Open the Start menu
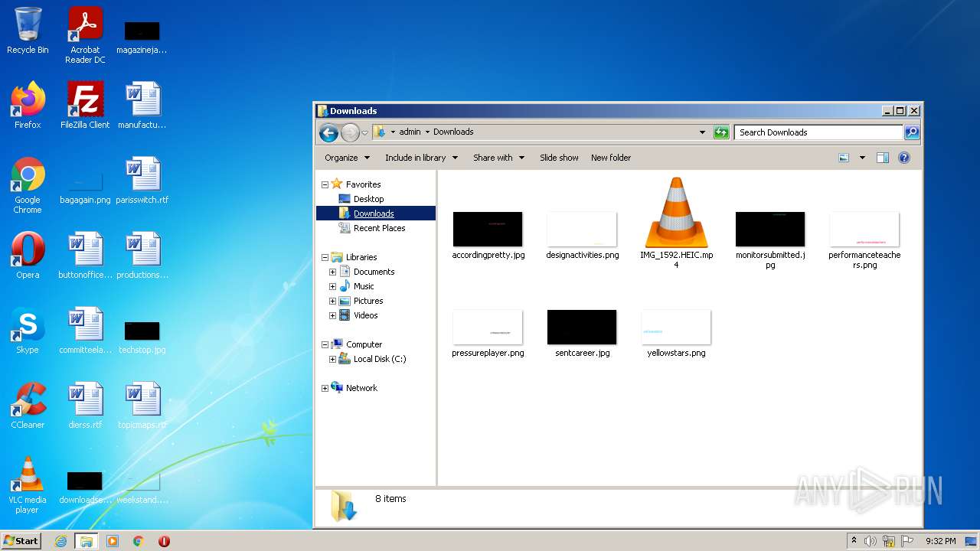Screen dimensions: 980x551 coord(21,541)
